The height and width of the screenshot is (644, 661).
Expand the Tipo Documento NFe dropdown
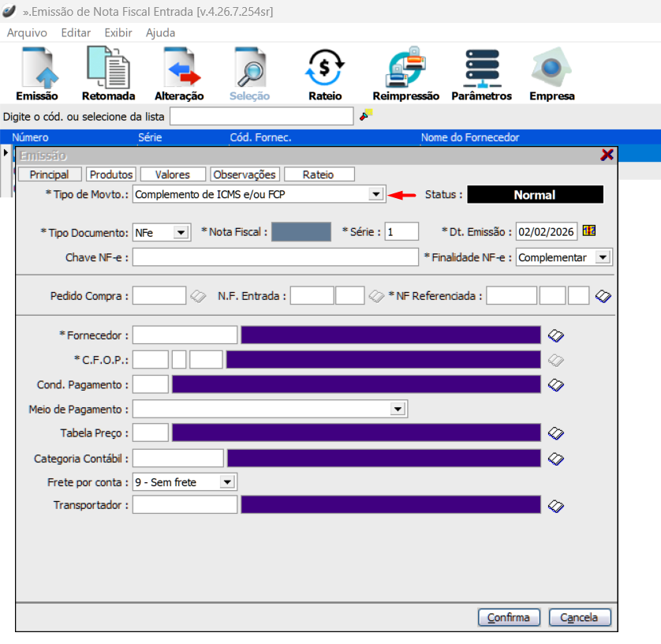pos(181,232)
